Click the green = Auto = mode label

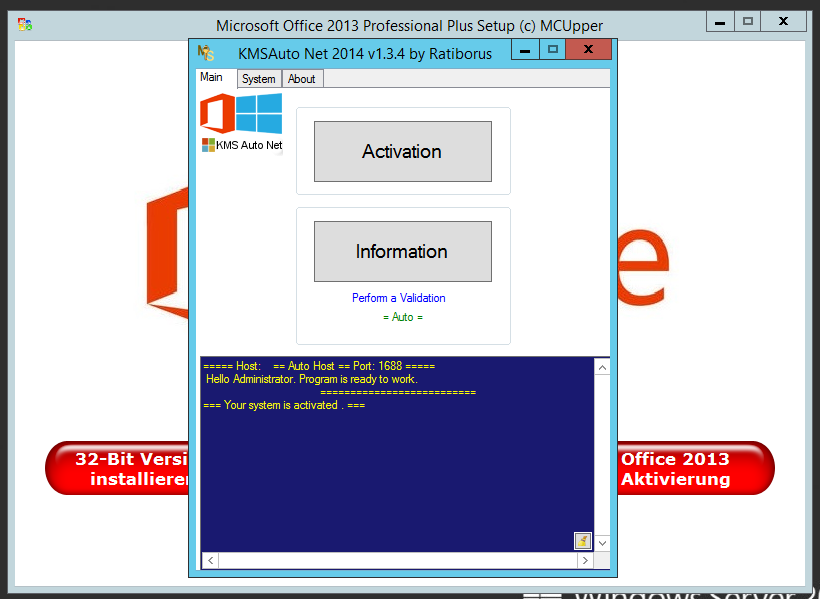point(402,317)
